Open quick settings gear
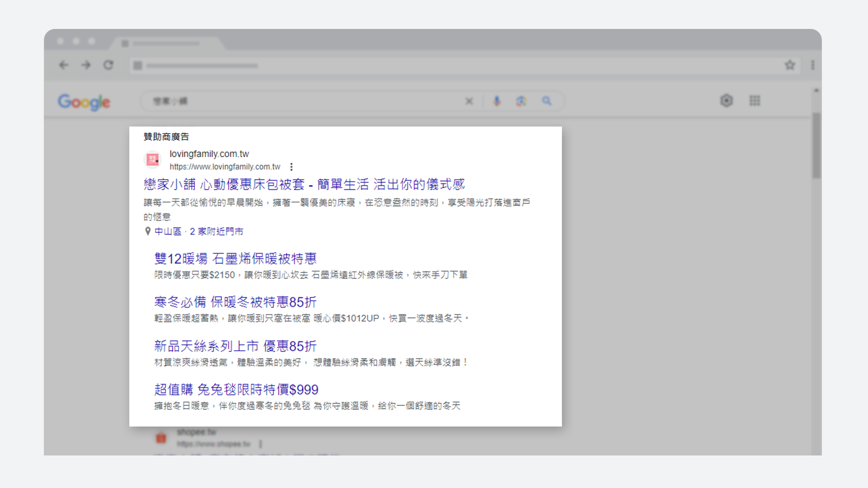The height and width of the screenshot is (488, 868). click(x=726, y=101)
